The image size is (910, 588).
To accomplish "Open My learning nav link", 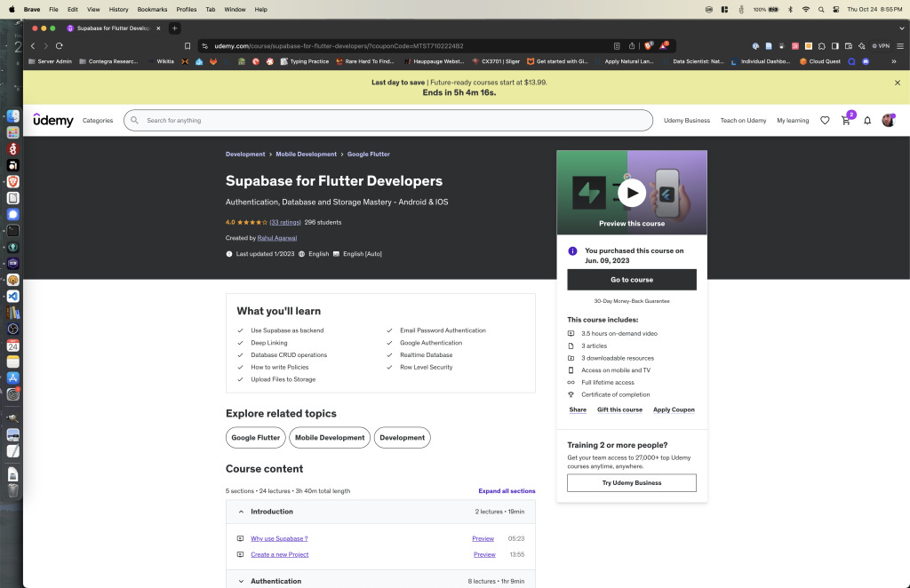I will click(x=792, y=121).
